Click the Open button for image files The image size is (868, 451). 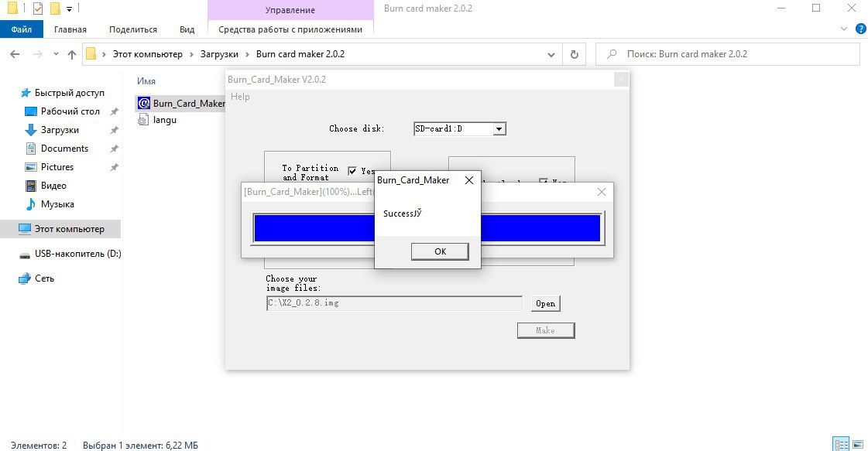point(545,303)
